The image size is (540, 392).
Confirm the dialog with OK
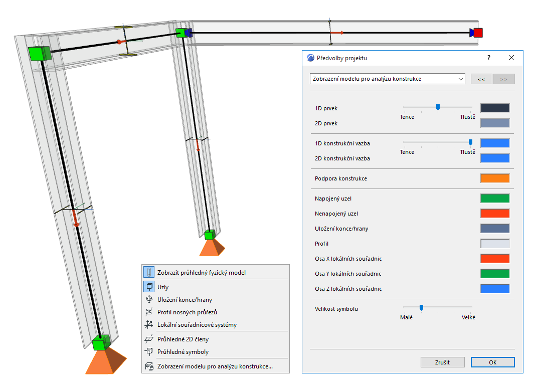point(493,362)
